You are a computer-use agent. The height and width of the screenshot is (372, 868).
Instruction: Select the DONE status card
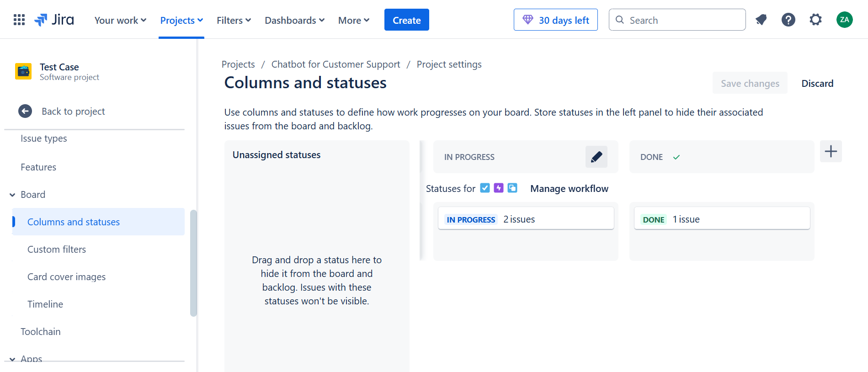(x=722, y=218)
